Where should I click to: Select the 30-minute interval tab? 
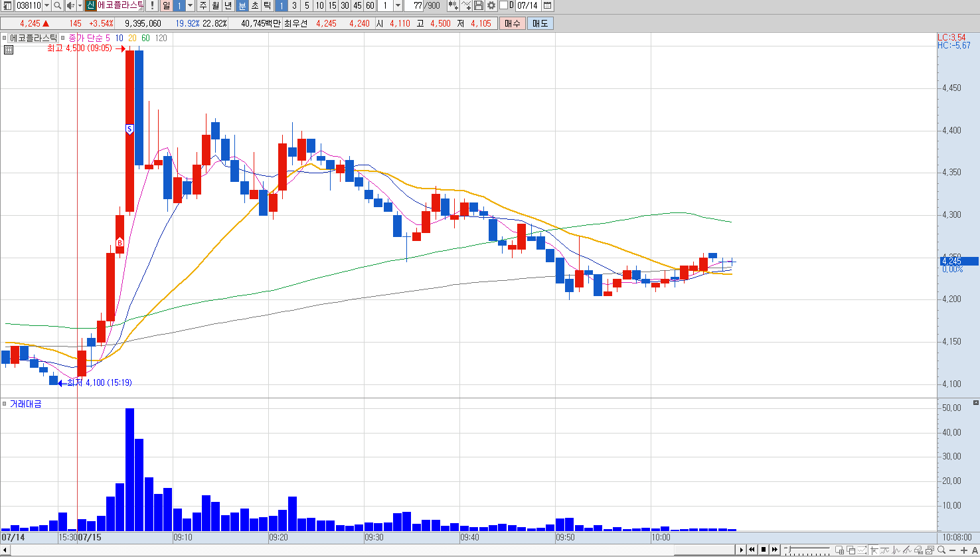coord(345,5)
